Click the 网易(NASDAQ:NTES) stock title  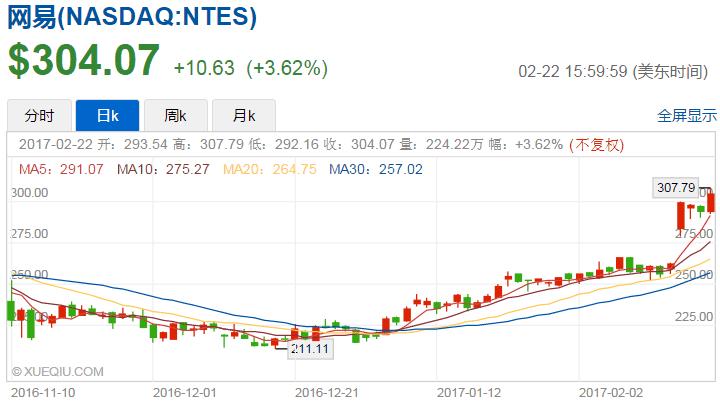pyautogui.click(x=132, y=17)
